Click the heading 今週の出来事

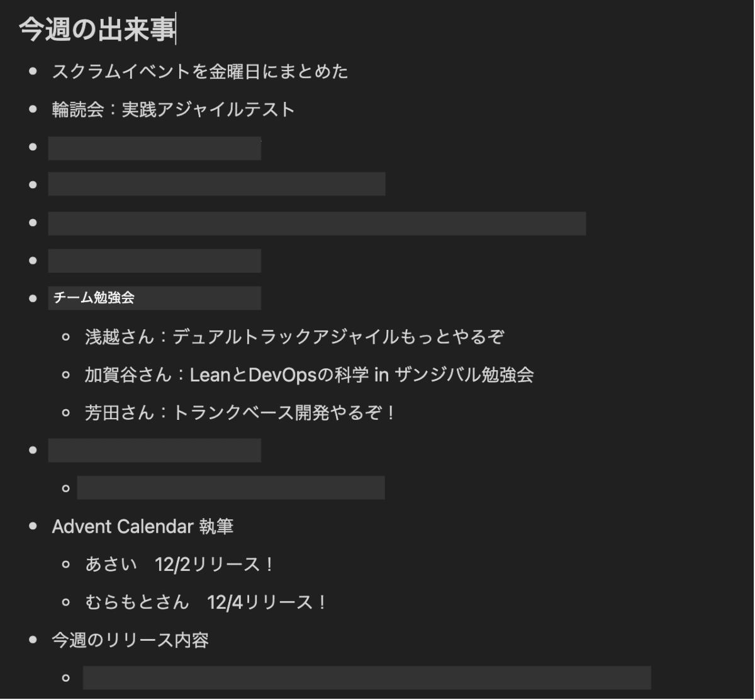pyautogui.click(x=98, y=30)
